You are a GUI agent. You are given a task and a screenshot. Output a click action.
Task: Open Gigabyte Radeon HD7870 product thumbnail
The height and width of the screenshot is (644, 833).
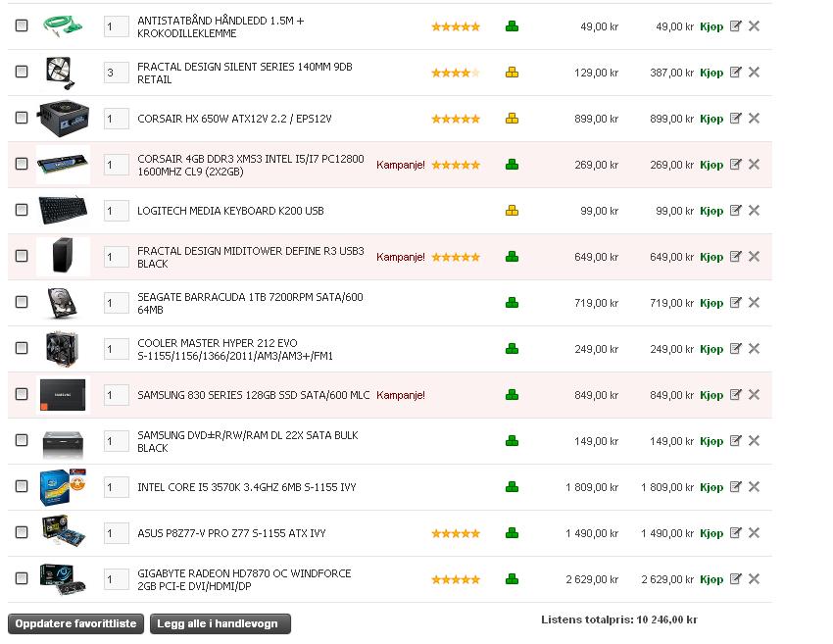(63, 579)
